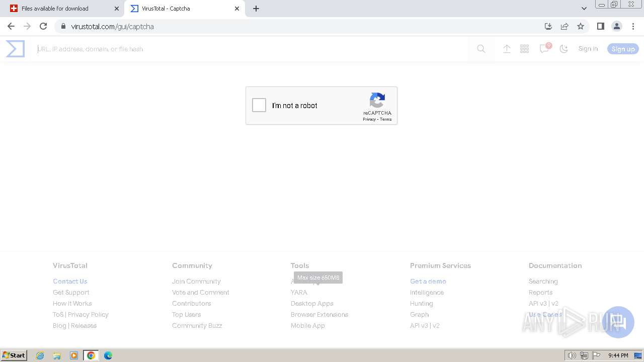Expand the tab search dropdown
Image resolution: width=644 pixels, height=362 pixels.
pos(584,9)
